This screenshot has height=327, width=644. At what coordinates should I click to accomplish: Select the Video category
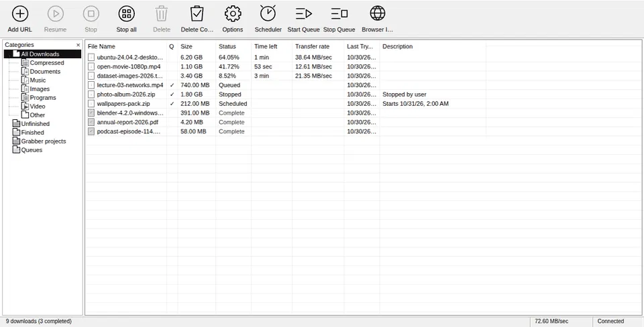(x=34, y=107)
